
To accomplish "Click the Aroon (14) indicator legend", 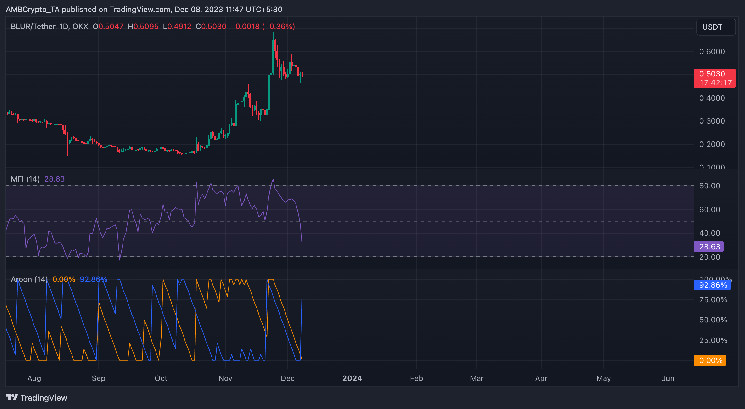I will coord(29,279).
